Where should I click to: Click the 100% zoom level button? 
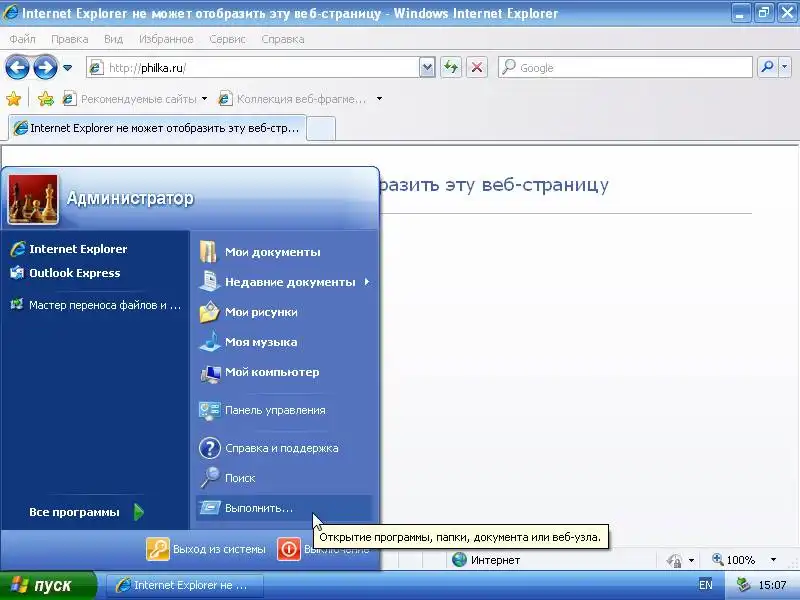coord(734,560)
